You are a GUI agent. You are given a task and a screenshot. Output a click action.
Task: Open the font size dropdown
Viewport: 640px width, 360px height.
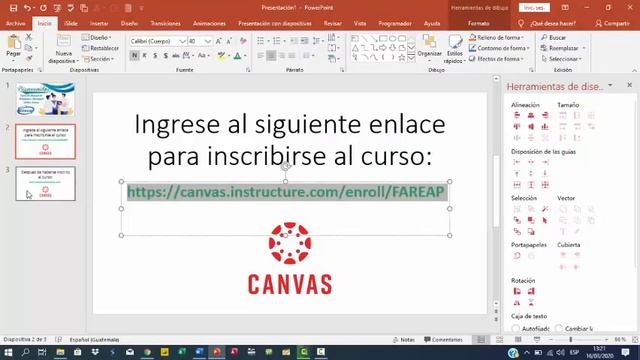point(208,41)
